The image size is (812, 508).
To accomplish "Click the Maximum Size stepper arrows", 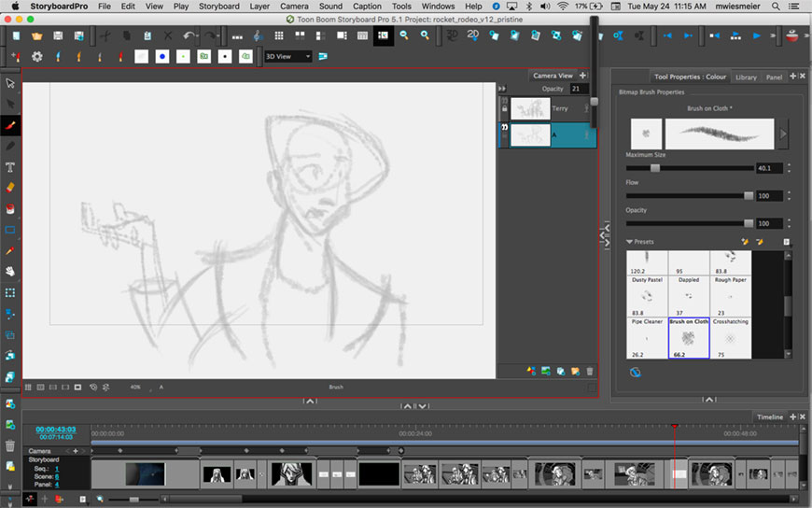I will click(790, 168).
